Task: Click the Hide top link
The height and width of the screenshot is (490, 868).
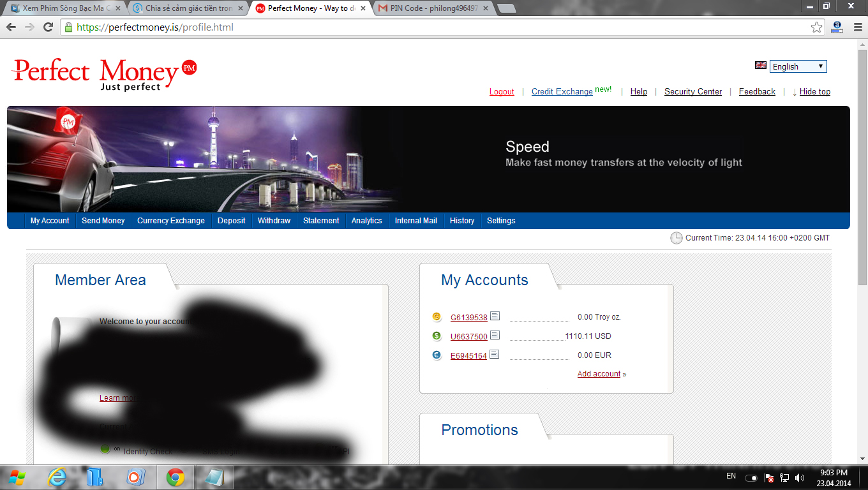Action: (x=815, y=92)
